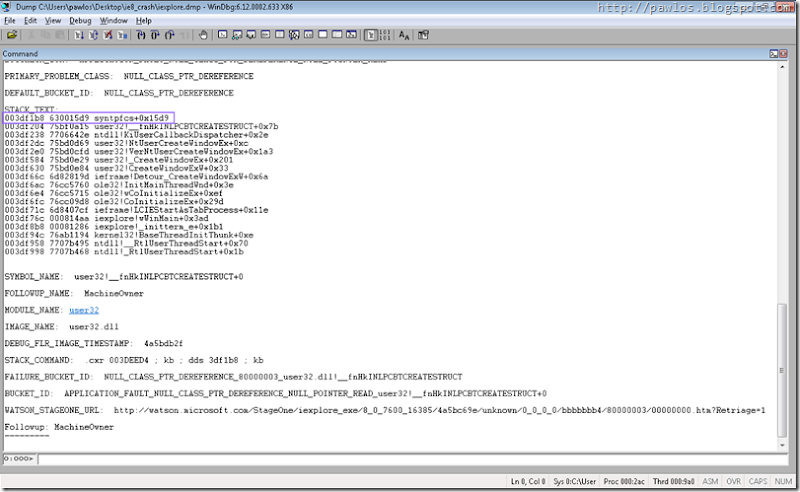This screenshot has width=800, height=492.
Task: Open the Help menu
Action: pyautogui.click(x=143, y=21)
